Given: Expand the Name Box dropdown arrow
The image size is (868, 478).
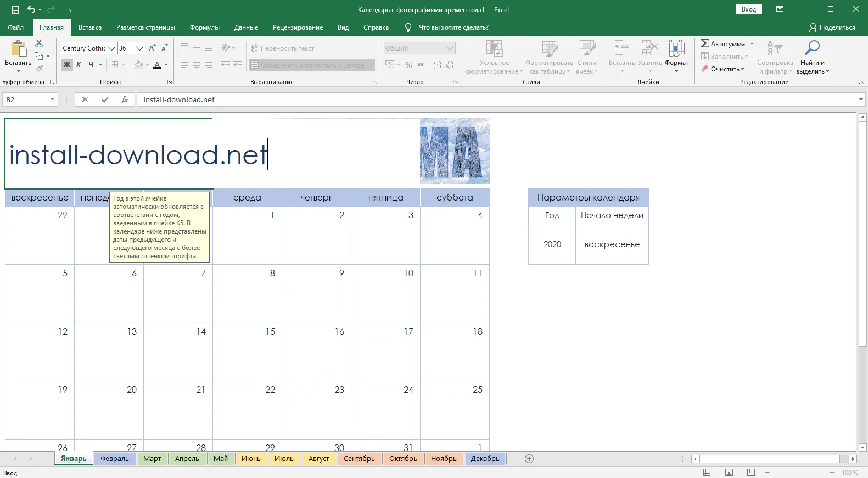Looking at the screenshot, I should 52,99.
